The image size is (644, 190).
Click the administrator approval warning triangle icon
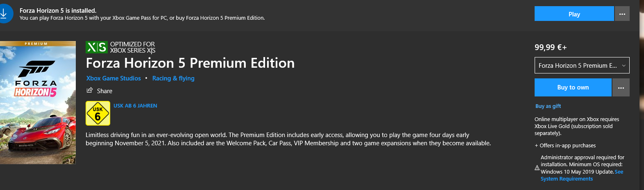[x=537, y=168]
